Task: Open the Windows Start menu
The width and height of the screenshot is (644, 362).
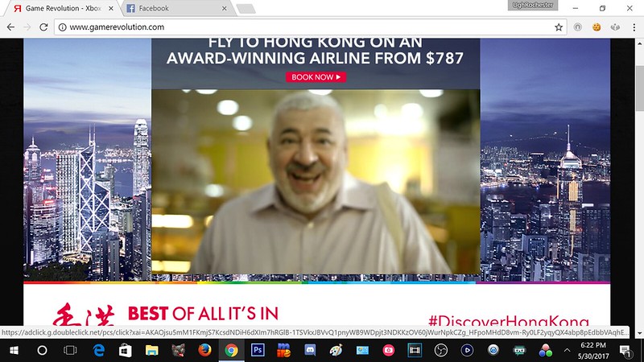Action: (14, 350)
